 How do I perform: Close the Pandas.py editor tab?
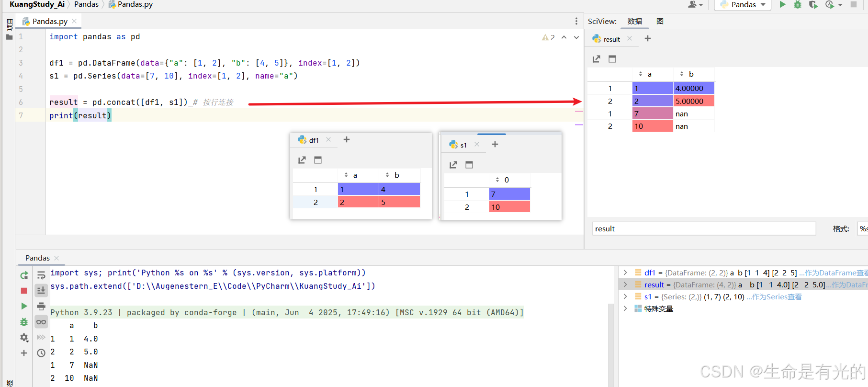74,21
